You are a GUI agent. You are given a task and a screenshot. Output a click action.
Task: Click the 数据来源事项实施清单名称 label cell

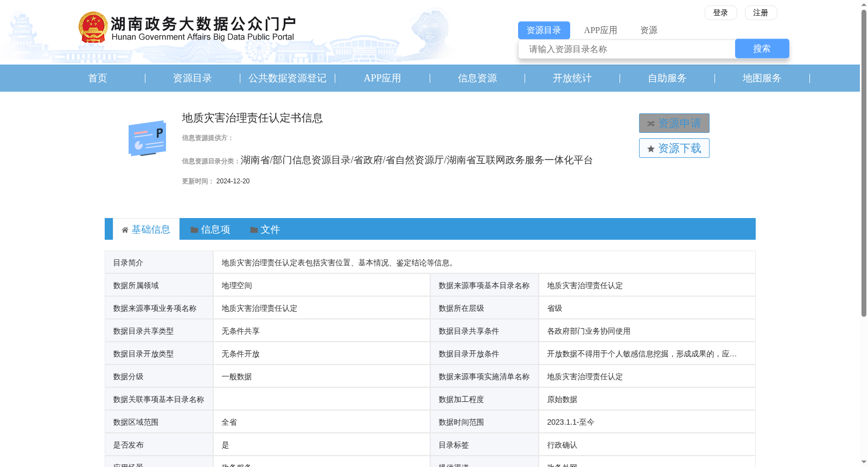pyautogui.click(x=484, y=376)
